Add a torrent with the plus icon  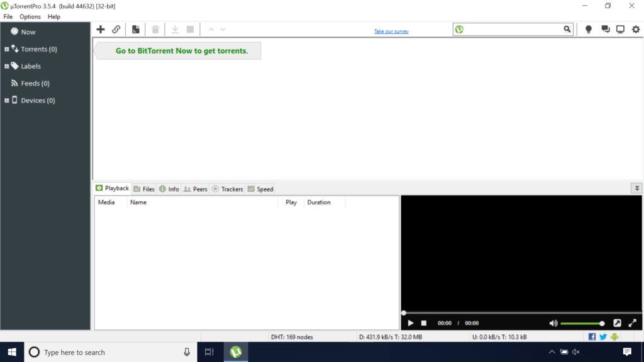tap(101, 29)
